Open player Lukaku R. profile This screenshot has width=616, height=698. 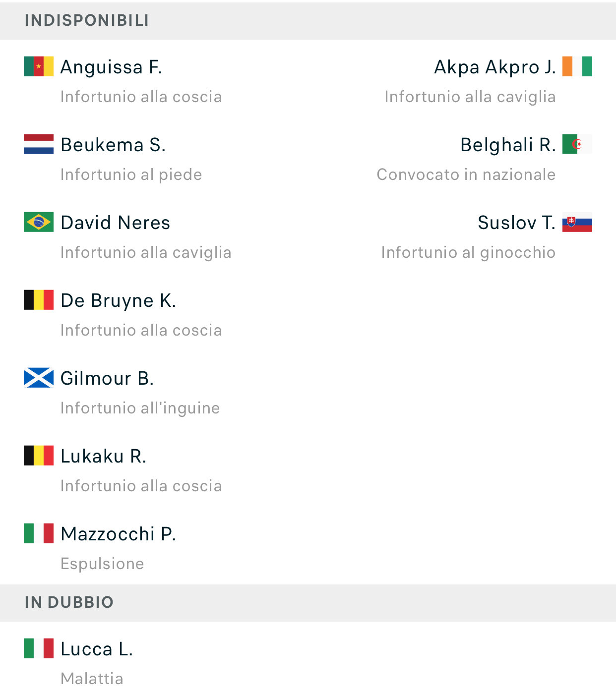click(103, 456)
